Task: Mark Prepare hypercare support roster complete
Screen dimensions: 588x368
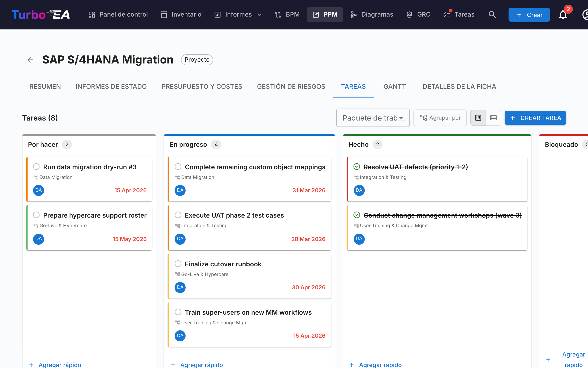Action: pos(37,215)
